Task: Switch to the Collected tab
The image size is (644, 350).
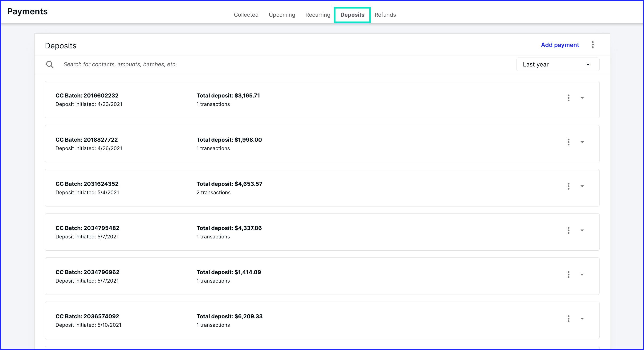Action: [246, 15]
